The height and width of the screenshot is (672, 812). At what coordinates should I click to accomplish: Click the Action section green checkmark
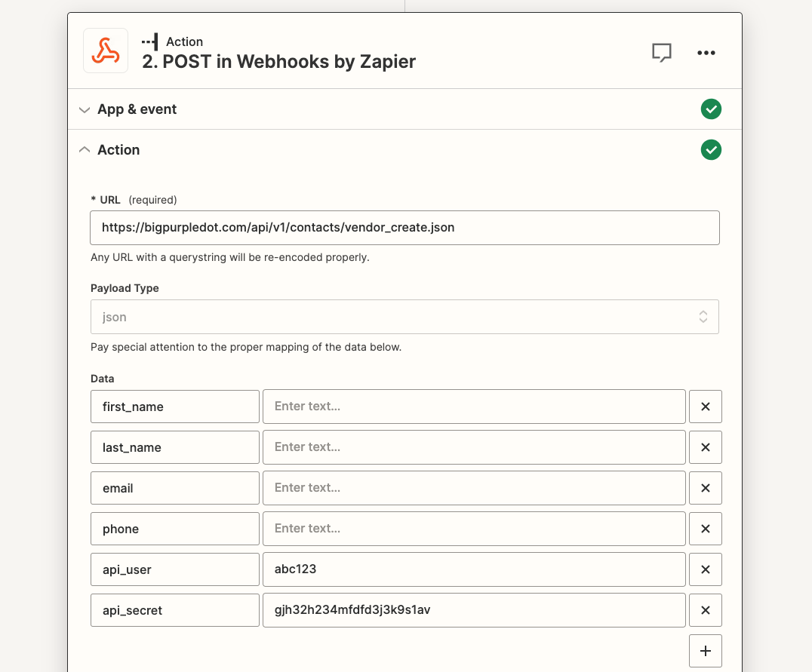(711, 149)
